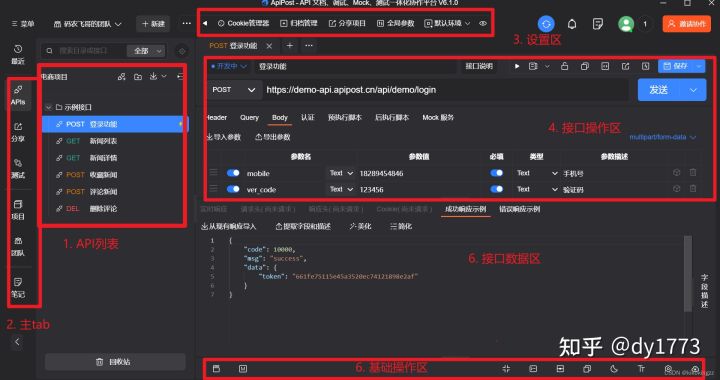720x380 pixels.
Task: Click the request URL input field
Action: [x=445, y=90]
